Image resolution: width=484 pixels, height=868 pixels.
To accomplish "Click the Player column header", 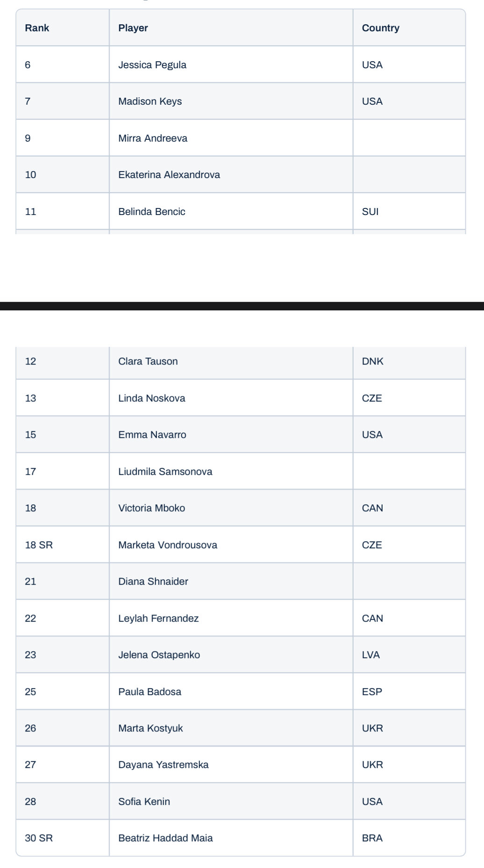I will click(x=133, y=28).
